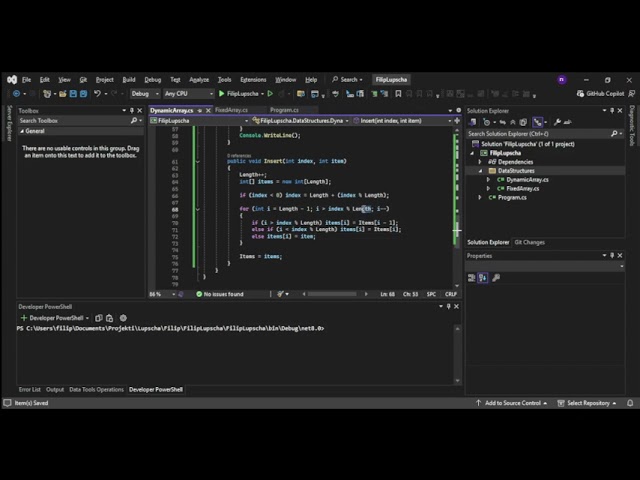Switch to the Error List tab
Image resolution: width=640 pixels, height=480 pixels.
coord(30,389)
